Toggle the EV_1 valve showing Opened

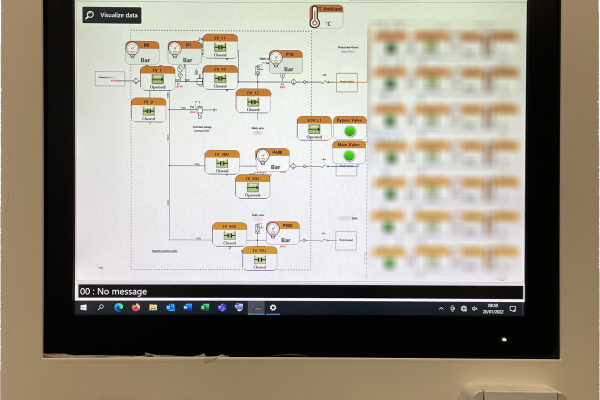point(158,79)
